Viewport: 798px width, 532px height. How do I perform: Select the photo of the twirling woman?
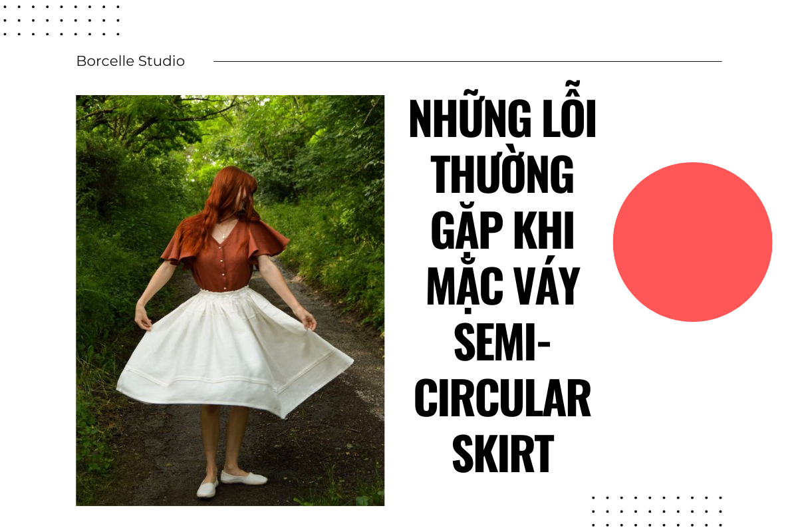(230, 301)
